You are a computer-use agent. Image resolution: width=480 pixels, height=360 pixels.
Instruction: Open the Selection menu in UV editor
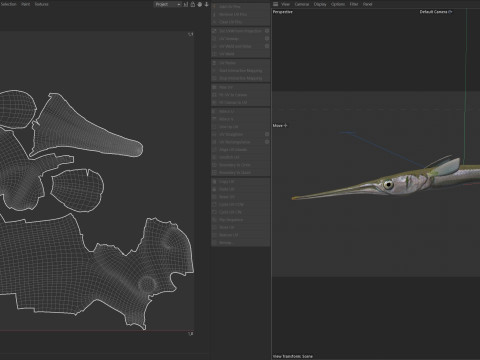8,4
